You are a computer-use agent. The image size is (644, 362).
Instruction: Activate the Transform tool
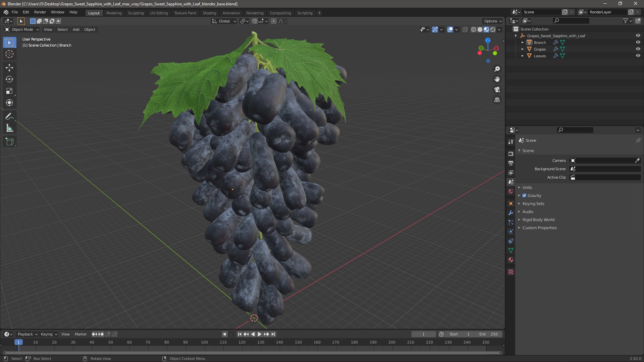[9, 103]
